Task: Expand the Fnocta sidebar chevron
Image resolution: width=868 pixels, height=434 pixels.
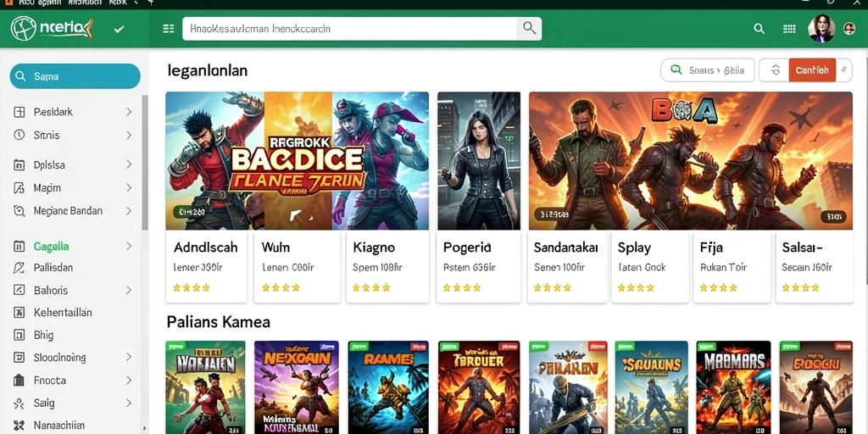Action: tap(129, 381)
